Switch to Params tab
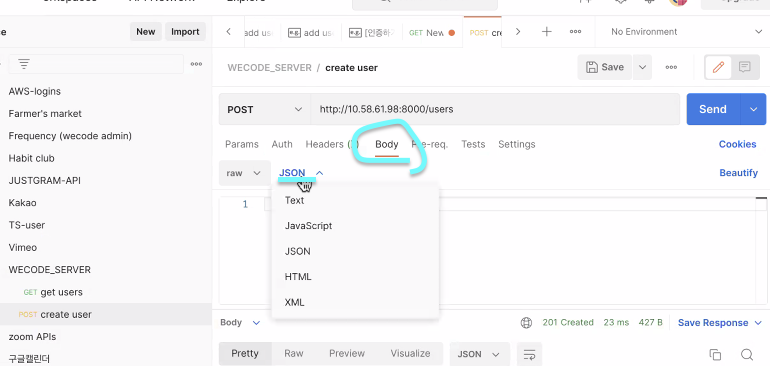Viewport: 770px width, 366px height. (x=242, y=144)
